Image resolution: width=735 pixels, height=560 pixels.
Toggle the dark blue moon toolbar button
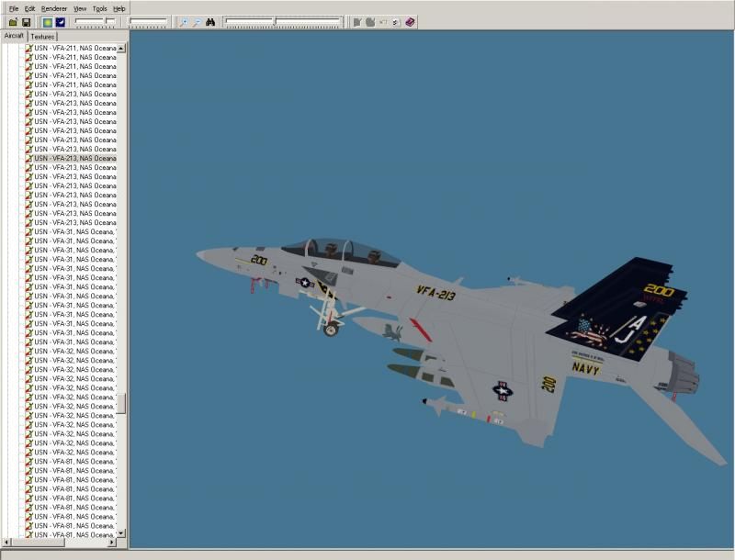click(x=61, y=22)
